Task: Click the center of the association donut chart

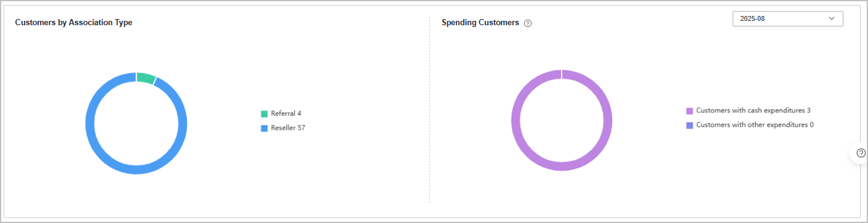Action: (136, 123)
